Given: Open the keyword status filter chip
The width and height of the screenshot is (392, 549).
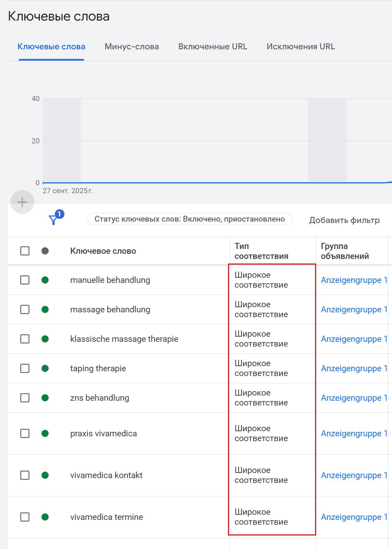Looking at the screenshot, I should (x=189, y=219).
